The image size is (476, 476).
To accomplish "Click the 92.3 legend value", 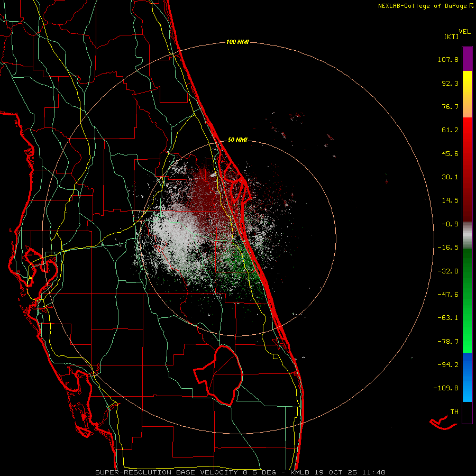I will (x=450, y=83).
